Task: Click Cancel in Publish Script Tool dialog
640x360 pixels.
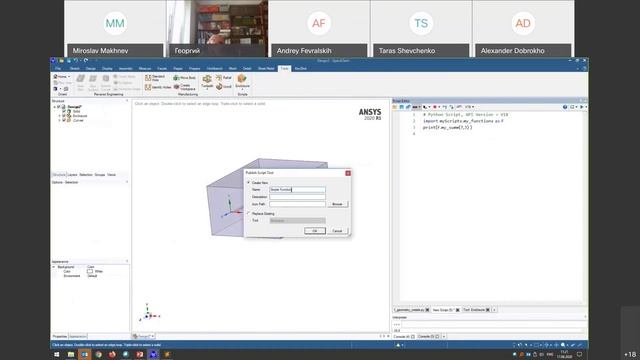Action: point(337,231)
